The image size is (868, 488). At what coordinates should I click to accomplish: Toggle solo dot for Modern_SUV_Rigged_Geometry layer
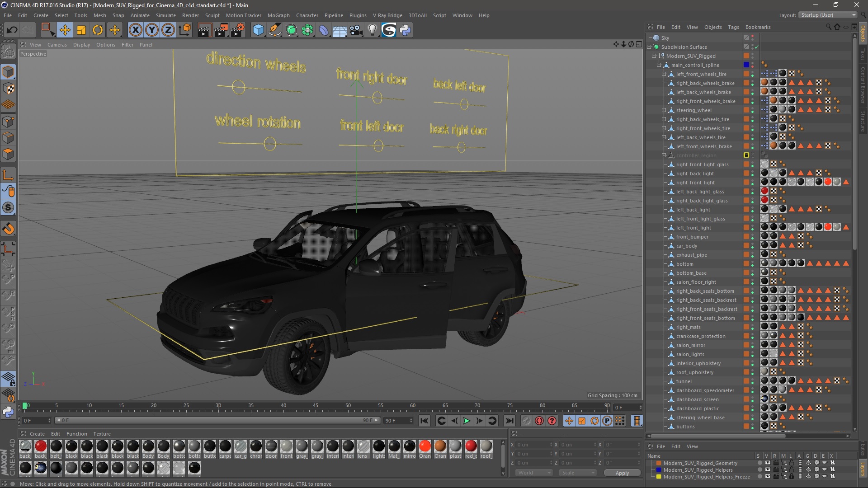pos(759,463)
